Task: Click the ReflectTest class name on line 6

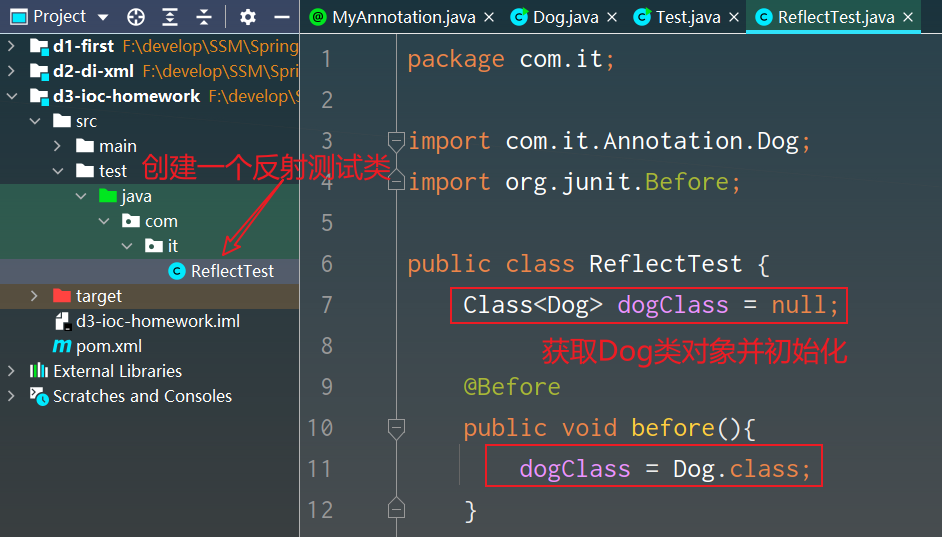Action: coord(666,264)
